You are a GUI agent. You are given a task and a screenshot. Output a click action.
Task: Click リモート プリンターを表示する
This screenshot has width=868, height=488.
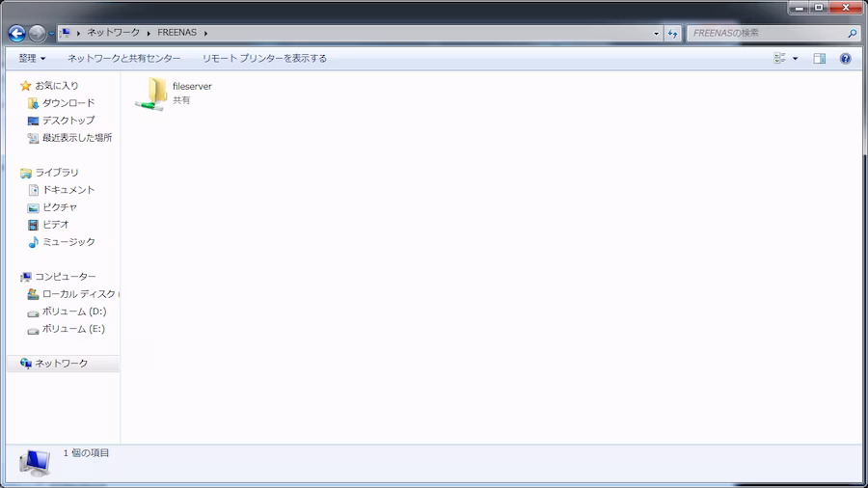[264, 58]
